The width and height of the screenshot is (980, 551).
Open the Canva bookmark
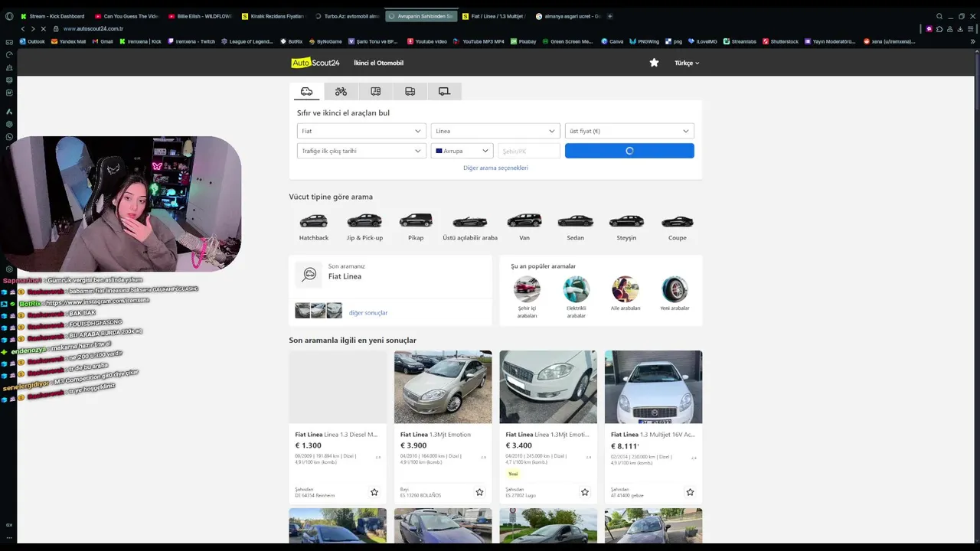(612, 41)
